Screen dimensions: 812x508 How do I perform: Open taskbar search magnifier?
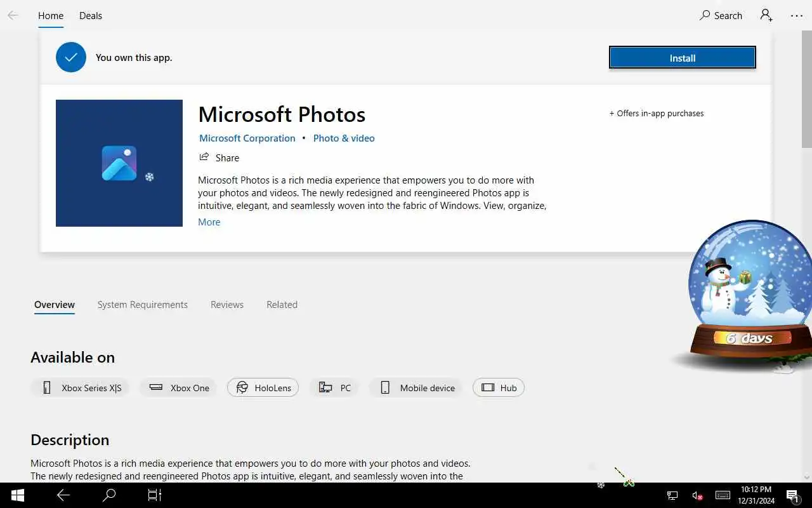tap(109, 495)
